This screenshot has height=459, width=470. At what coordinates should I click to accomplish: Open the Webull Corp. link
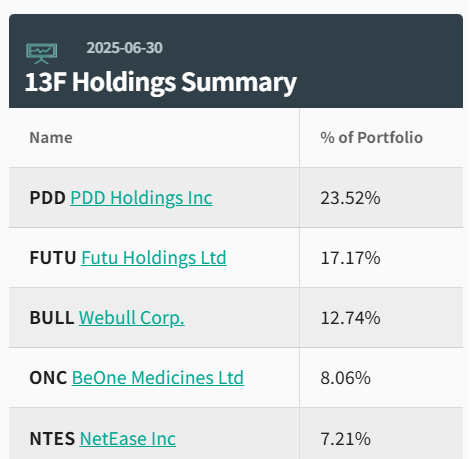132,318
